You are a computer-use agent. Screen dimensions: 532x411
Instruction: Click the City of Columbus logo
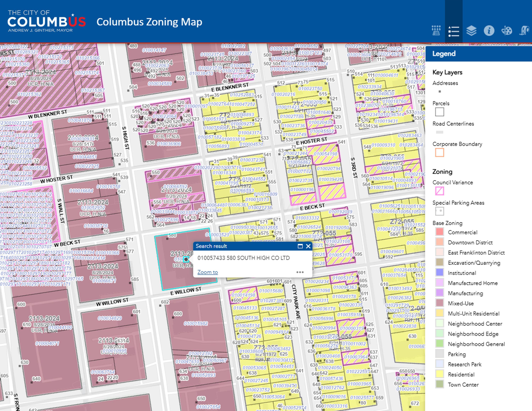46,21
